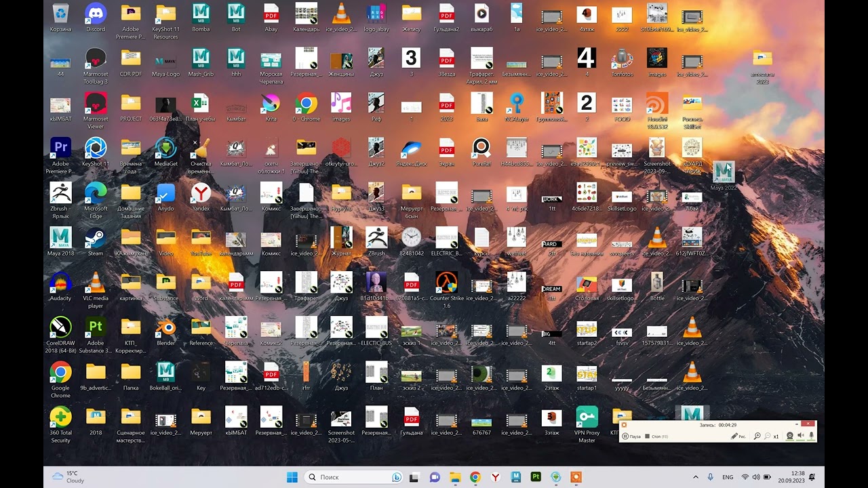Open the Discord desktop shortcut
This screenshot has width=868, height=488.
tap(96, 18)
